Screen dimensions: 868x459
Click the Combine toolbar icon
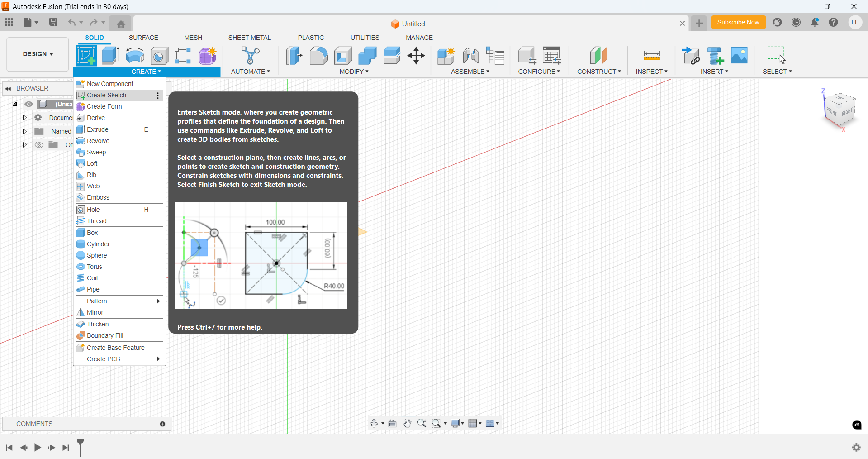[367, 56]
